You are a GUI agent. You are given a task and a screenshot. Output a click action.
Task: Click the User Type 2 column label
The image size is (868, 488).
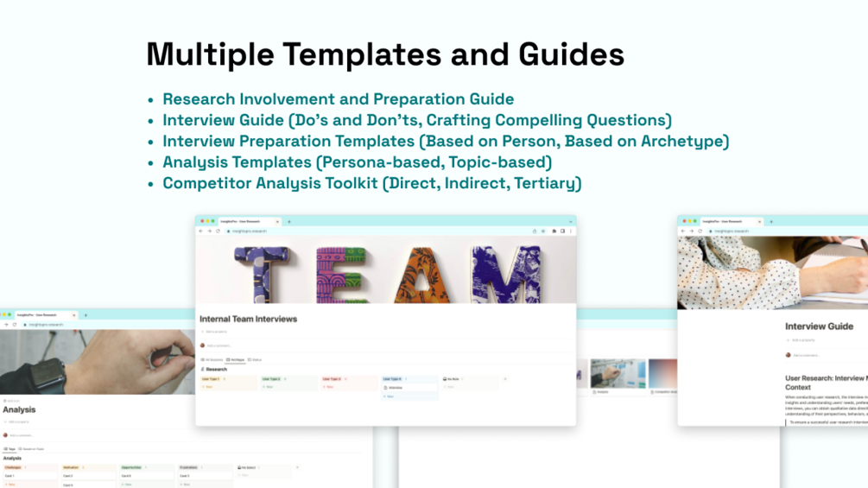pyautogui.click(x=271, y=379)
